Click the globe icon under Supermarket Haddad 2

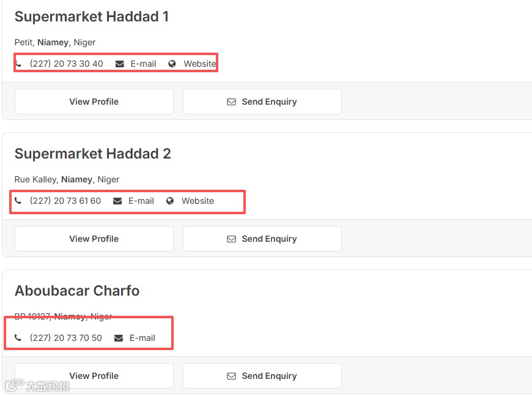pyautogui.click(x=170, y=201)
